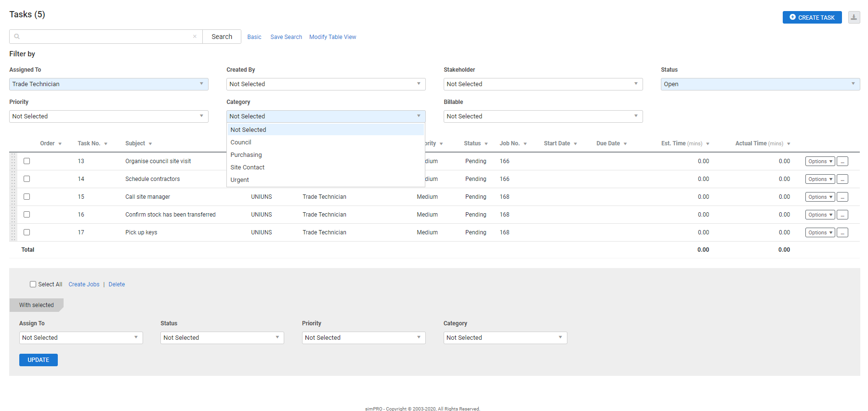Select Urgent in category dropdown list
This screenshot has height=411, width=868.
239,180
